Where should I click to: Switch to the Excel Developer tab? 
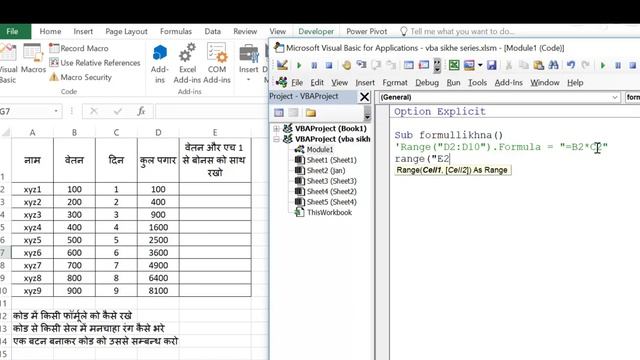tap(316, 31)
